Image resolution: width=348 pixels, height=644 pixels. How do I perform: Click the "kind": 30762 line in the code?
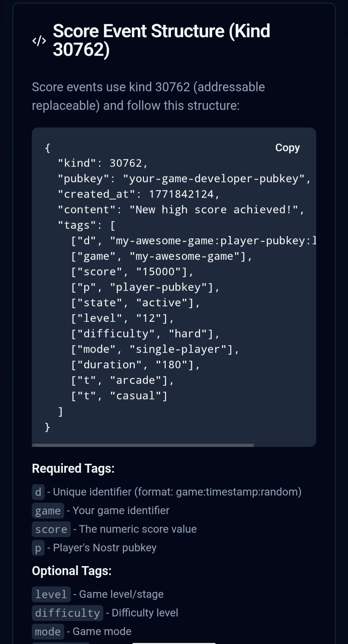[x=103, y=163]
